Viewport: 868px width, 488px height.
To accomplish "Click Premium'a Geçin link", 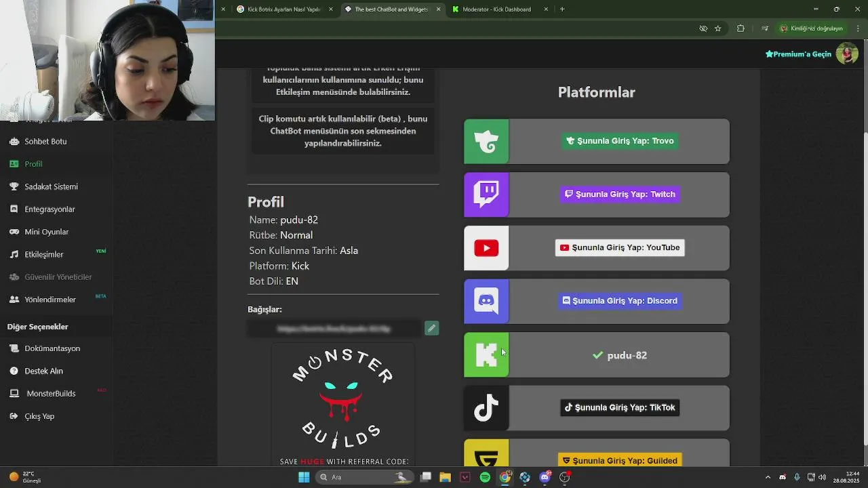I will (x=798, y=54).
